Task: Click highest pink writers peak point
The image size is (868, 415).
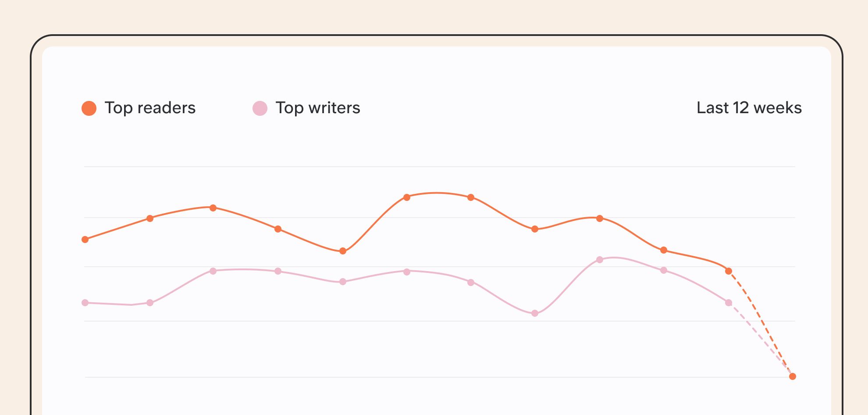Action: [x=600, y=260]
